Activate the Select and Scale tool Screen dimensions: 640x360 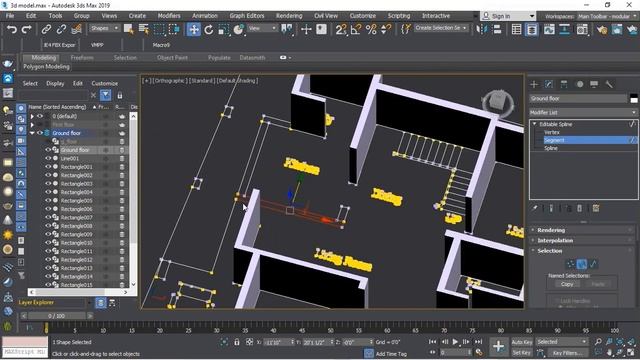224,29
